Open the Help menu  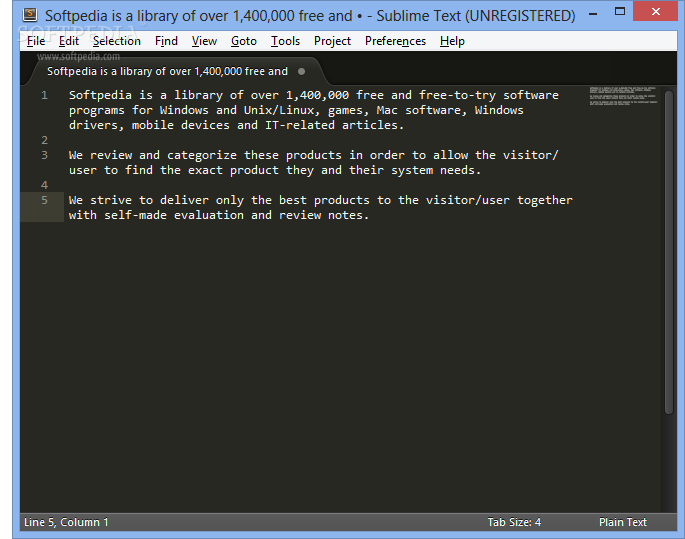452,41
